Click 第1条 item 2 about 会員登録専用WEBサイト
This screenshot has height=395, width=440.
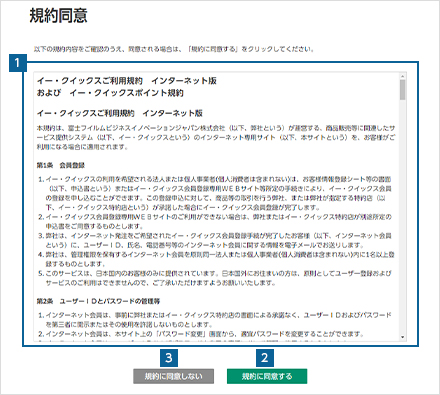(x=215, y=221)
